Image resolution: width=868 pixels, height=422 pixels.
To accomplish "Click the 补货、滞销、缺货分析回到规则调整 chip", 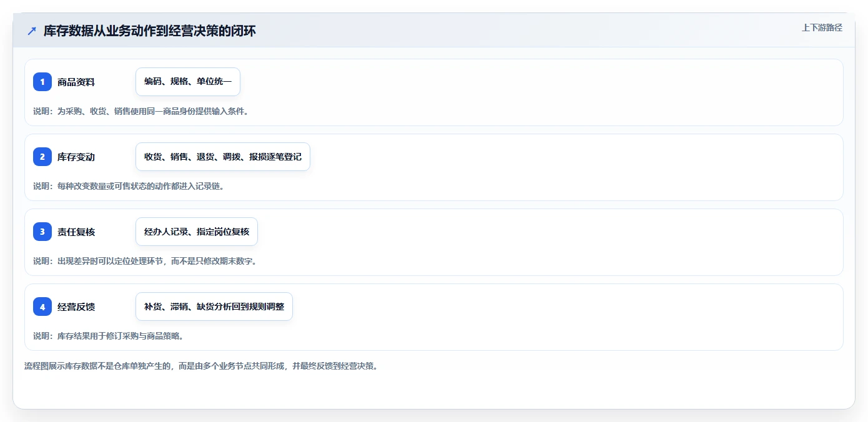I will pyautogui.click(x=214, y=307).
